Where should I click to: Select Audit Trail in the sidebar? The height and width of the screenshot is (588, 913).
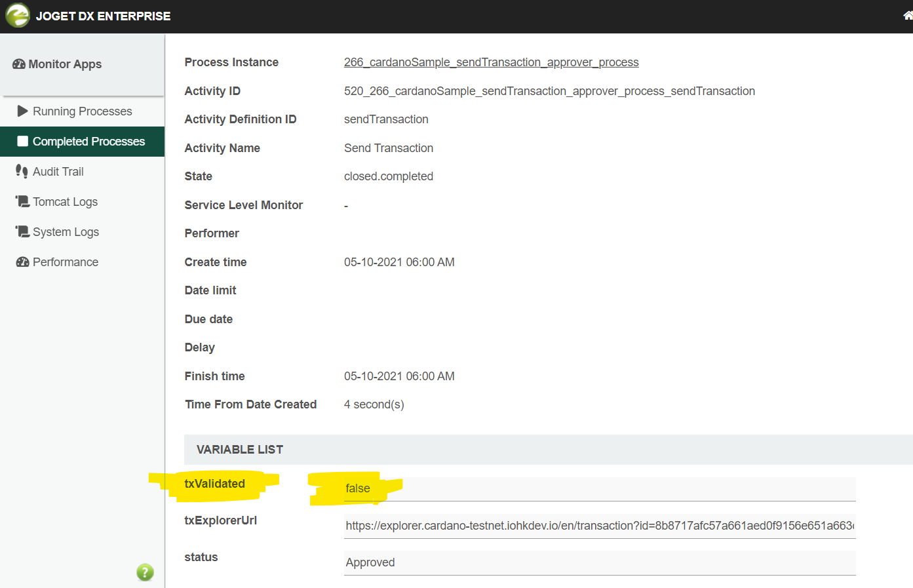click(x=82, y=172)
